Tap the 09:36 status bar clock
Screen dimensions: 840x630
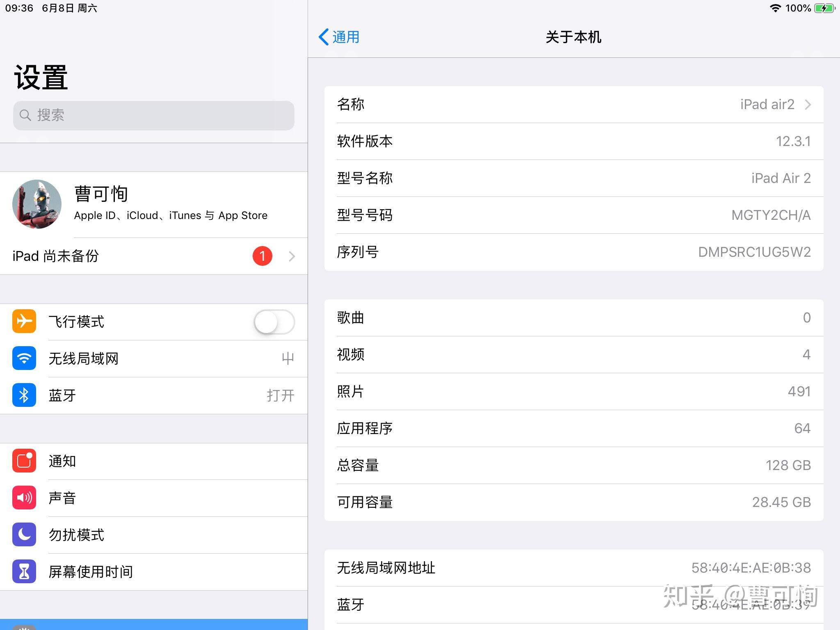coord(19,8)
